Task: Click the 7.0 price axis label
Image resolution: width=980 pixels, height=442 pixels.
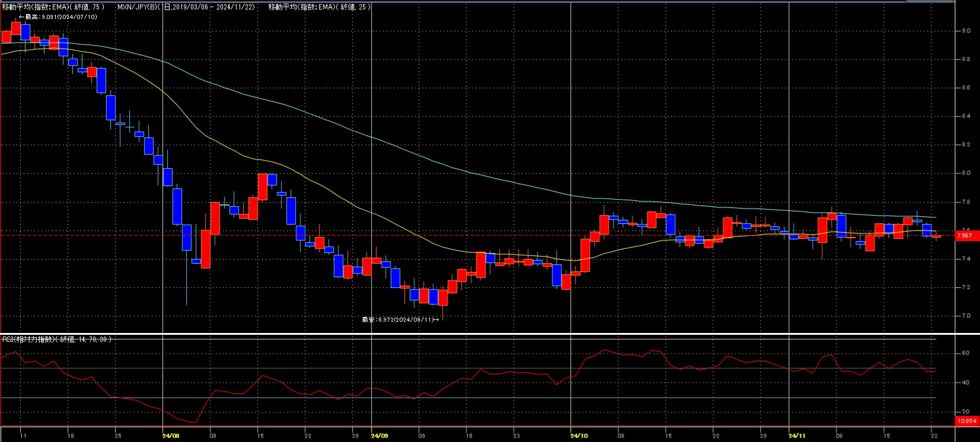Action: coord(966,316)
